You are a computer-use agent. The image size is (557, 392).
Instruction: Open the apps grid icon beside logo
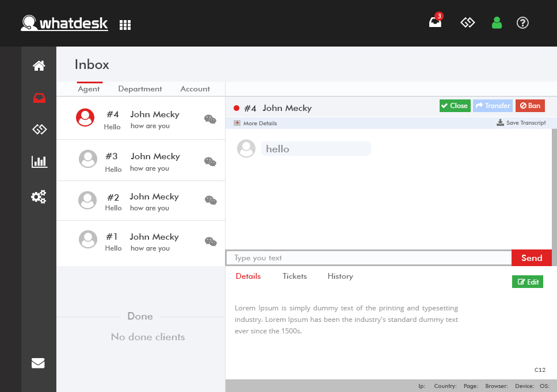pos(125,25)
